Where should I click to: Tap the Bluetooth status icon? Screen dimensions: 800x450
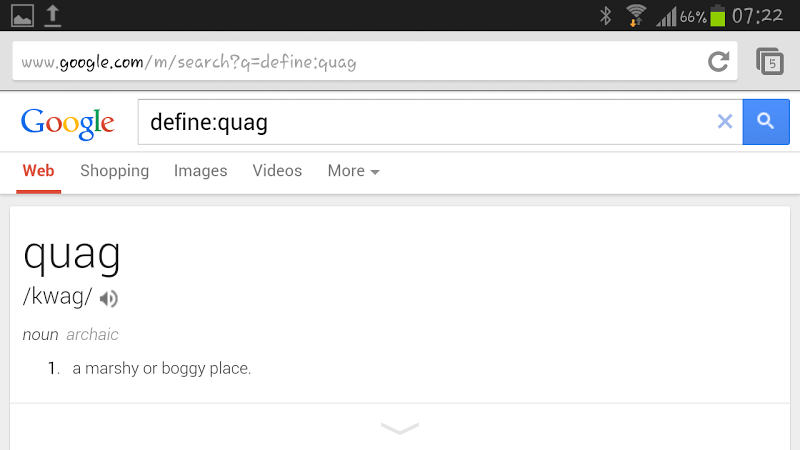click(604, 15)
